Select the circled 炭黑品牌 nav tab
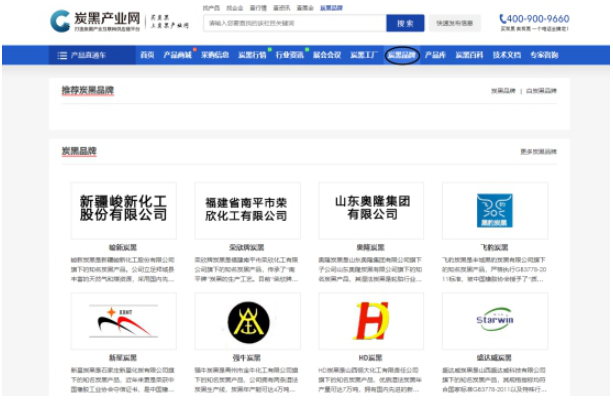 [x=402, y=55]
